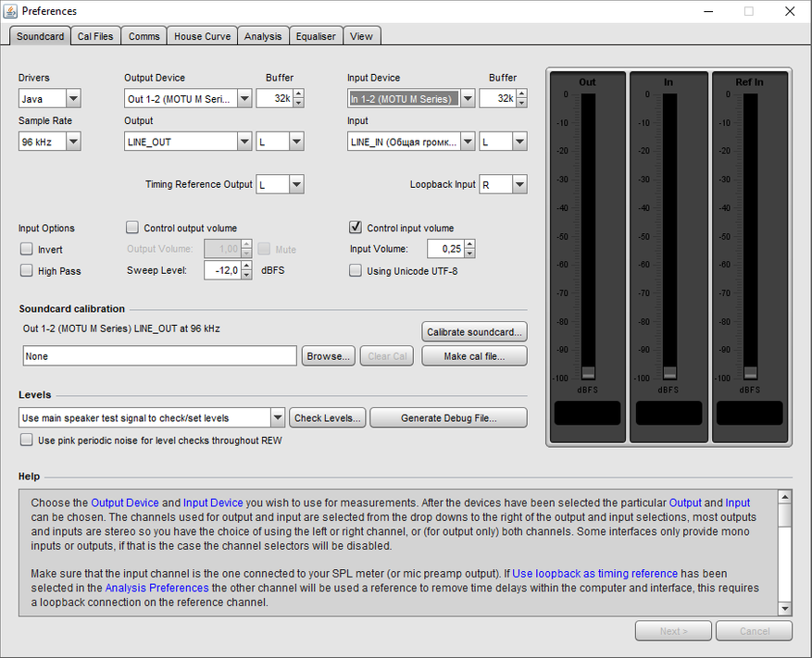Increase Output Device buffer with up arrow
The image size is (812, 658).
click(298, 93)
